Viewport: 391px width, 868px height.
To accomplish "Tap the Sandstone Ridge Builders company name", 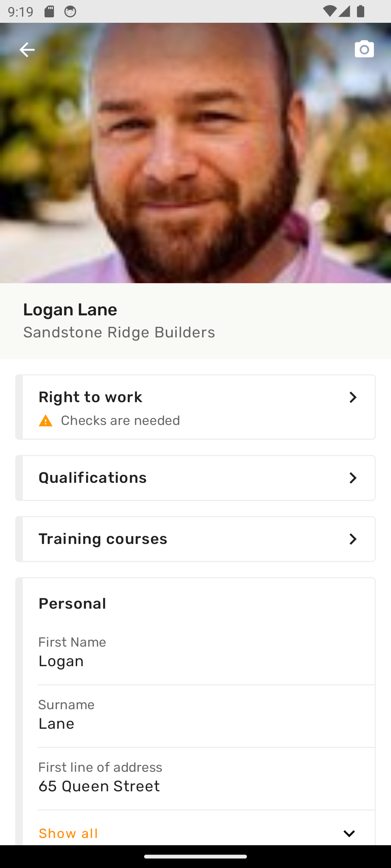I will click(x=119, y=332).
